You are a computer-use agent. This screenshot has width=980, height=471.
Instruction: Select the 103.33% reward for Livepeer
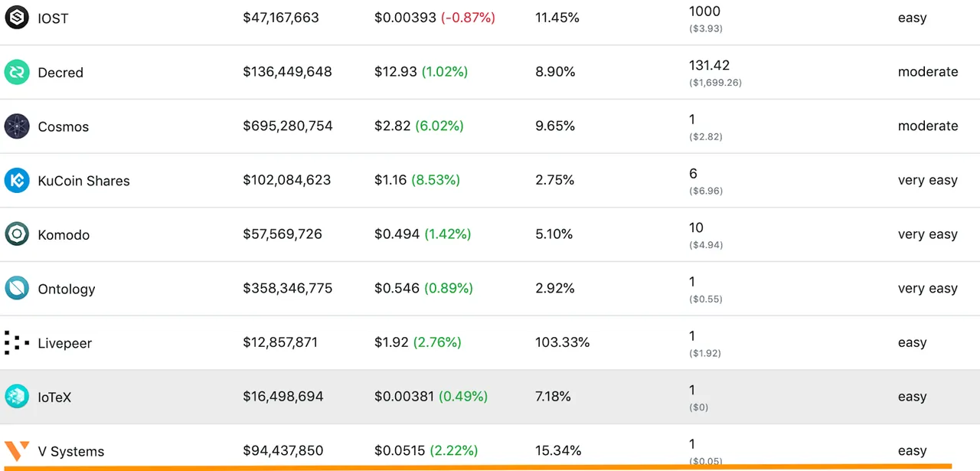(x=563, y=342)
